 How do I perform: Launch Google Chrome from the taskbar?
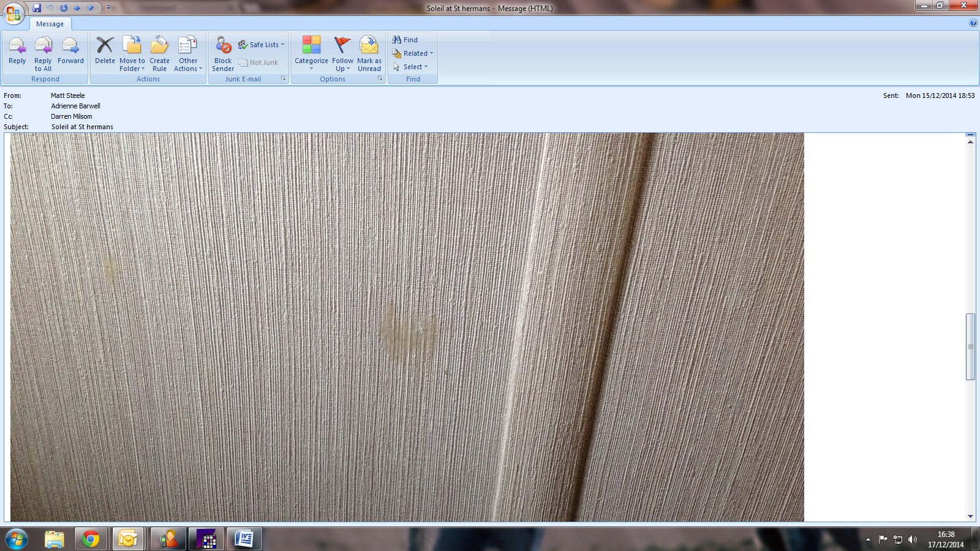pyautogui.click(x=91, y=539)
